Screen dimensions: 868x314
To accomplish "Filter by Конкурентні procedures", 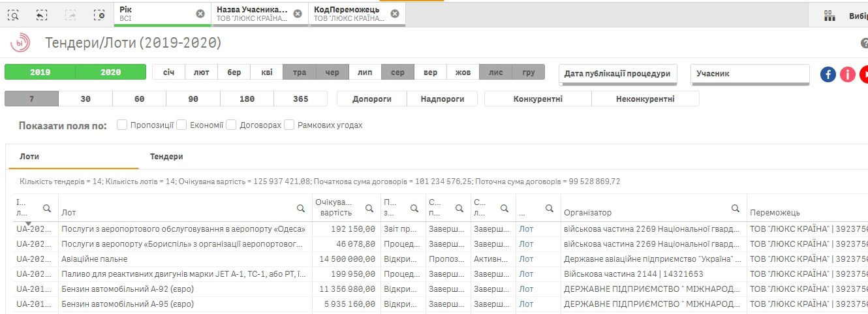I will 538,99.
